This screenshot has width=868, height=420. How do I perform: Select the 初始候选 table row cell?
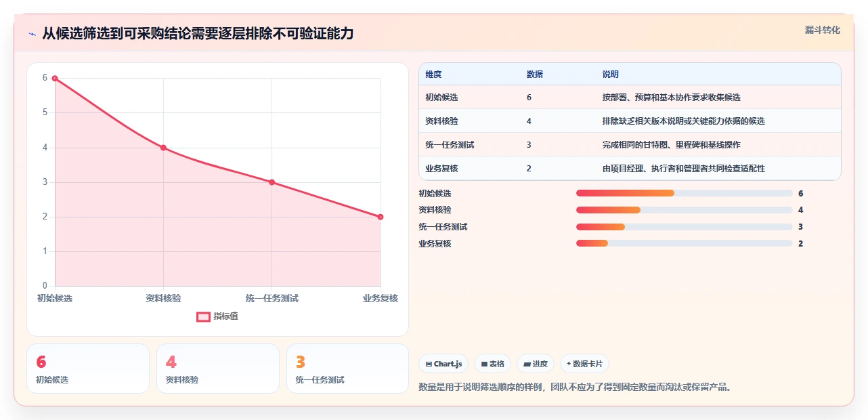tap(442, 98)
